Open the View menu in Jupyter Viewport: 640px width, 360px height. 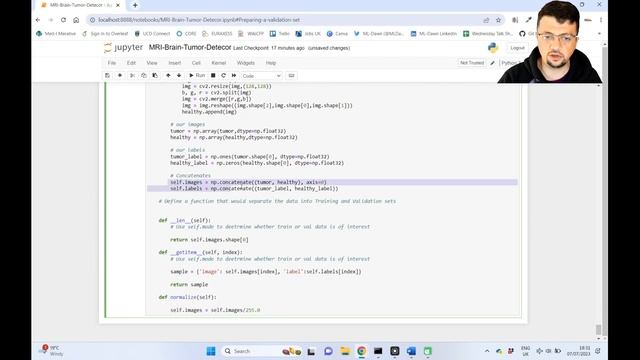click(152, 63)
